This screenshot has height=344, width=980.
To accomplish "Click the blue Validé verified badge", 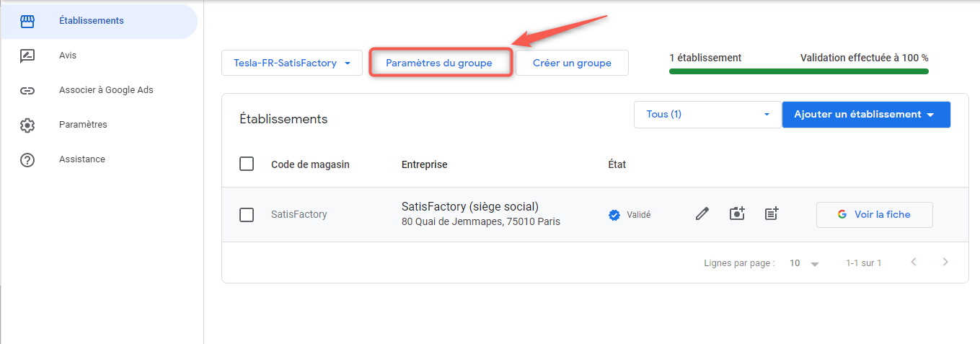I will 614,215.
